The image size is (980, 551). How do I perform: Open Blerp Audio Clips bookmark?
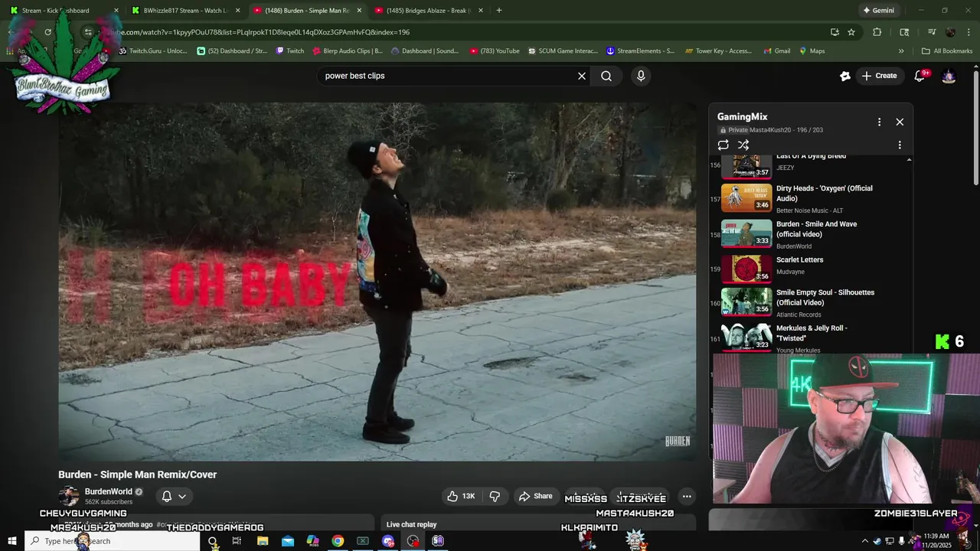(x=348, y=51)
